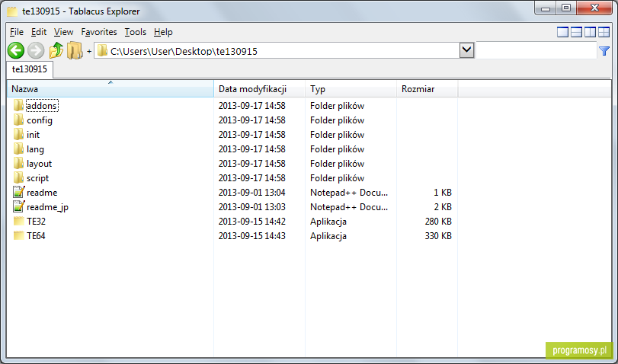Select the config folder name

pos(40,120)
